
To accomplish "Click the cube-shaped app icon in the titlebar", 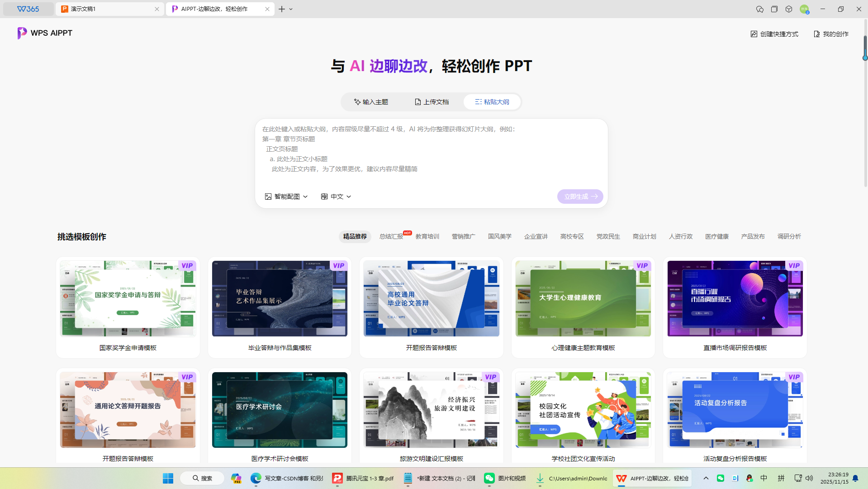I will (x=788, y=9).
